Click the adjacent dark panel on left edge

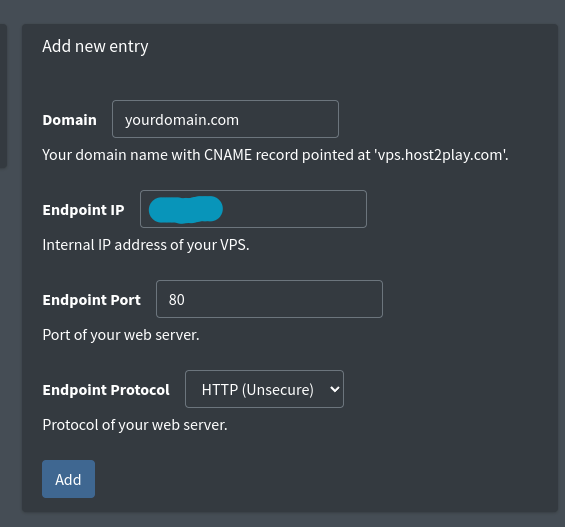[x=3, y=96]
